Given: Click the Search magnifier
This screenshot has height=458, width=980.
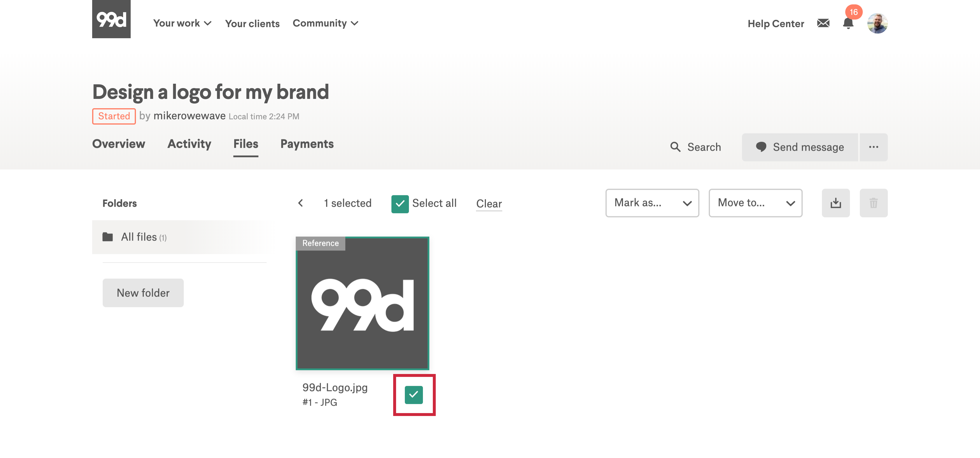Looking at the screenshot, I should coord(675,147).
